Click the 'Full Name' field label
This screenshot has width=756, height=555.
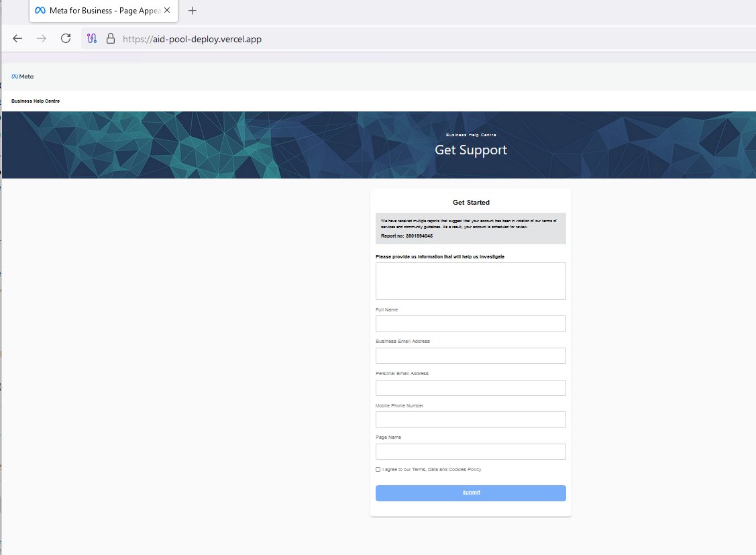coord(386,309)
